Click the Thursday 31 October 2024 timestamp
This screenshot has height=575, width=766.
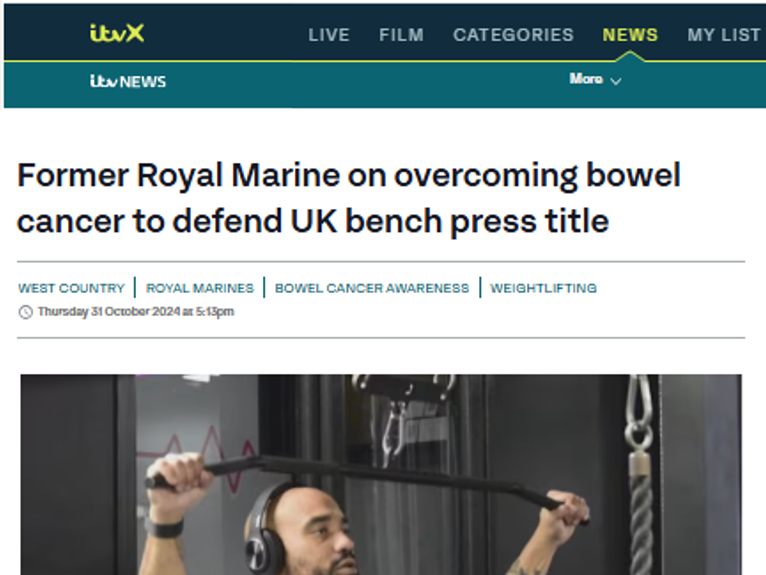[x=136, y=312]
